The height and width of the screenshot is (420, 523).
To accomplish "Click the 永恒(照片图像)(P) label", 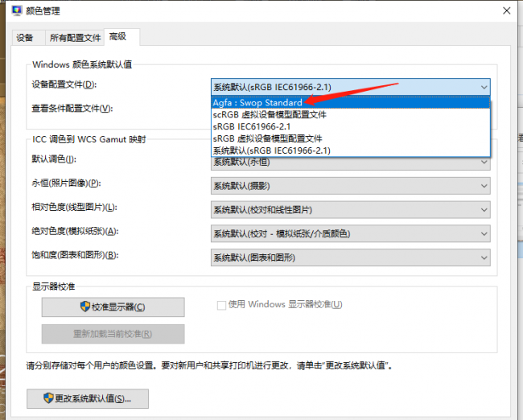I will coord(66,183).
